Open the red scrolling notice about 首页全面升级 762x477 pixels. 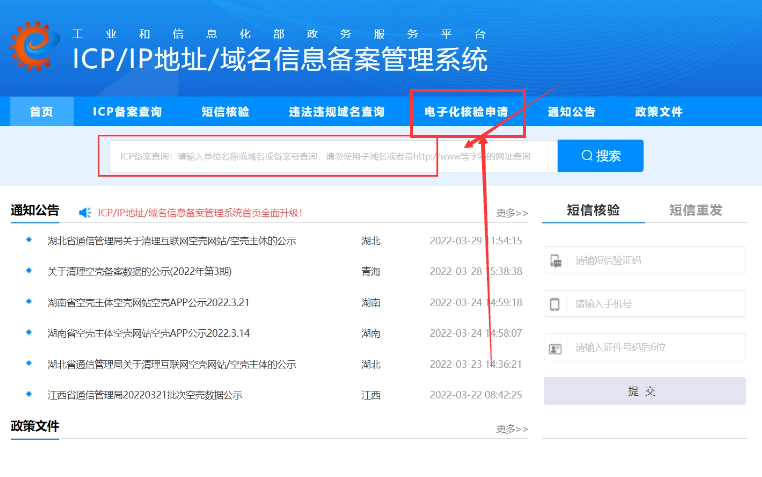click(x=200, y=213)
